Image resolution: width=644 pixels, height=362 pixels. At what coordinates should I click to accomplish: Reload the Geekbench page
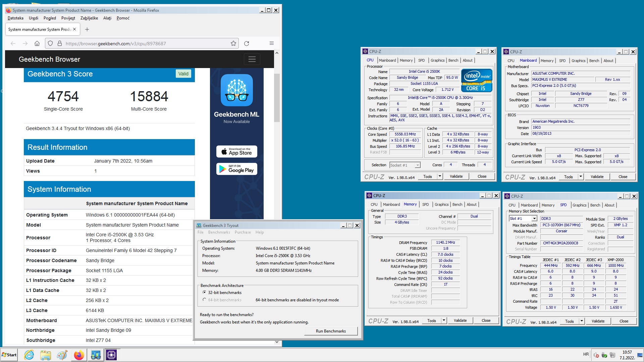pyautogui.click(x=247, y=44)
